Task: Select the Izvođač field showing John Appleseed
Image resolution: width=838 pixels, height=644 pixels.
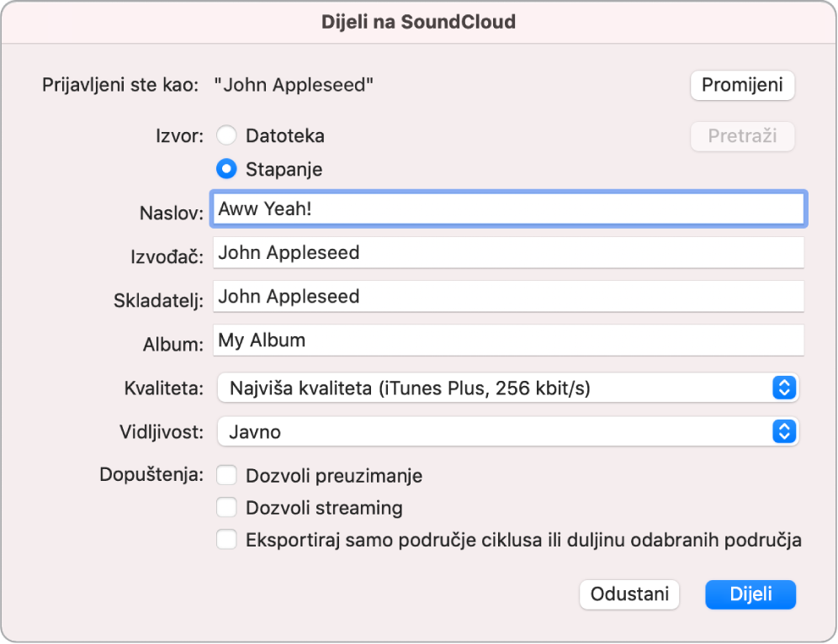Action: [x=505, y=253]
